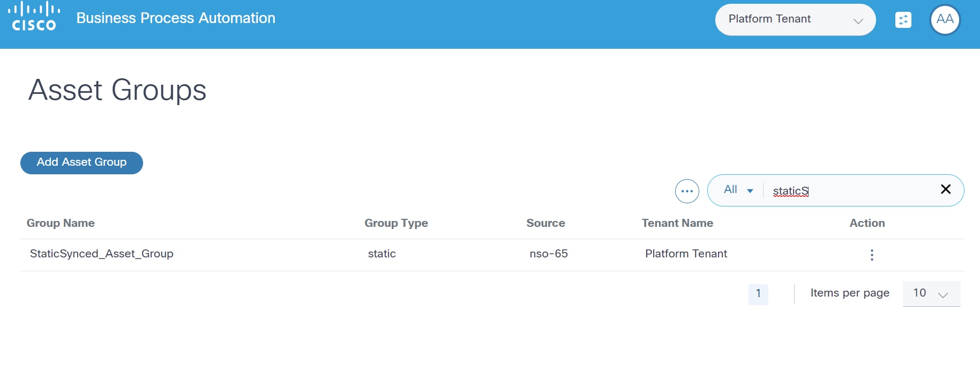Sort by the Tenant Name column header
Viewport: 980px width, 384px height.
(677, 223)
